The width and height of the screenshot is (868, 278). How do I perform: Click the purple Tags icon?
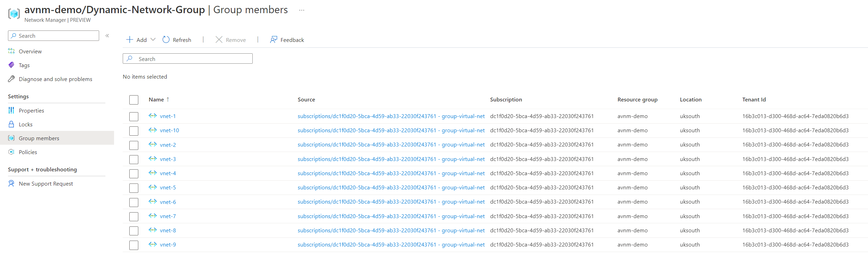pos(11,65)
